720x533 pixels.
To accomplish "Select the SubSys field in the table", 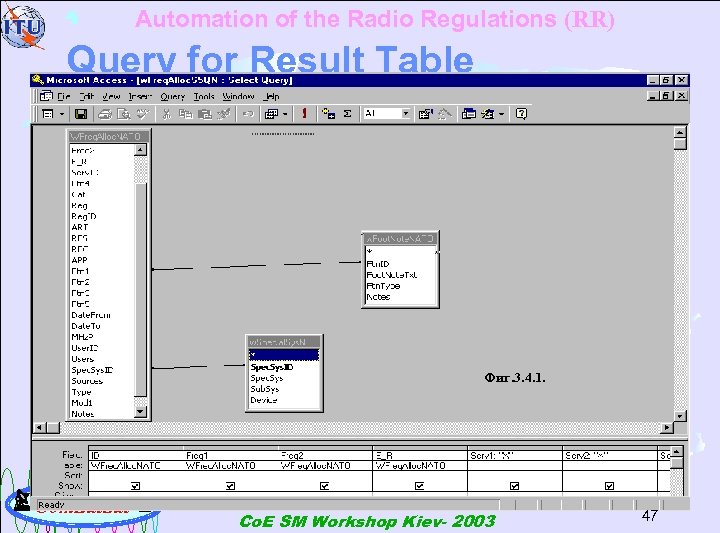I will [x=264, y=389].
